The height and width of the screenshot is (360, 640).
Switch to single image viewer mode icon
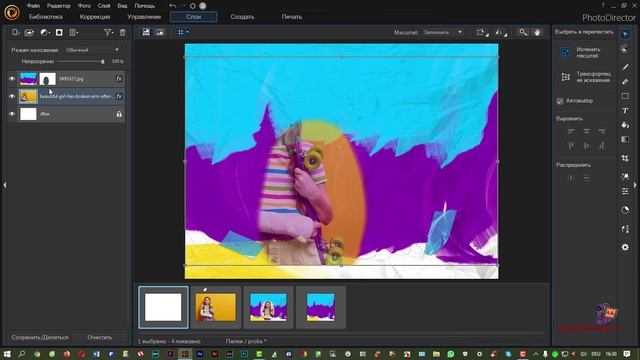(x=146, y=32)
